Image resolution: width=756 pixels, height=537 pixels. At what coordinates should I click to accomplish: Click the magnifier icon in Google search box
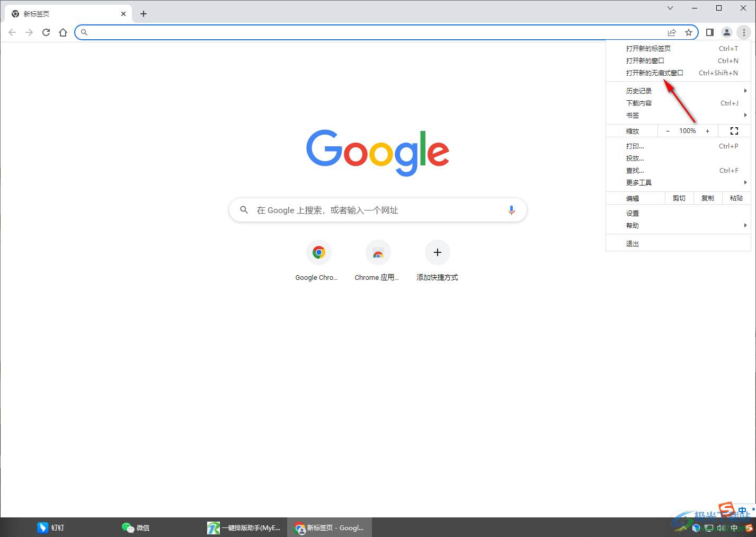tap(244, 210)
